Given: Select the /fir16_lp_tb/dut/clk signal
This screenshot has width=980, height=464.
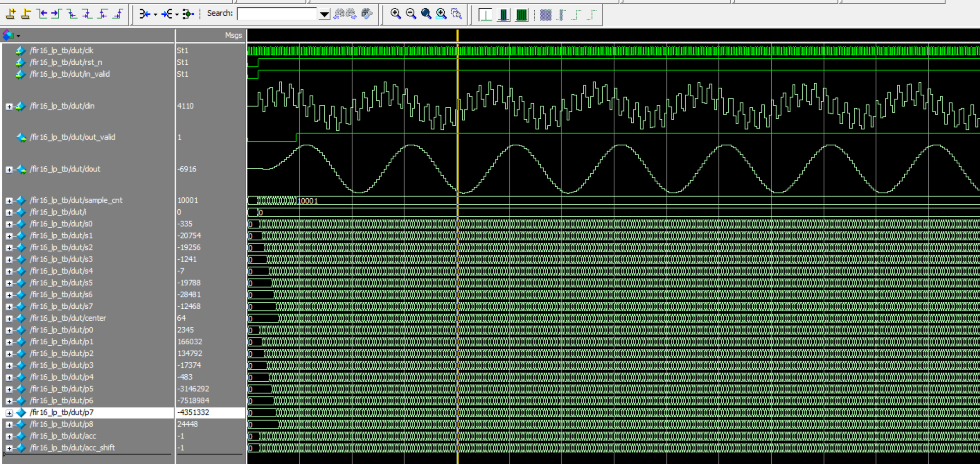Looking at the screenshot, I should [61, 50].
